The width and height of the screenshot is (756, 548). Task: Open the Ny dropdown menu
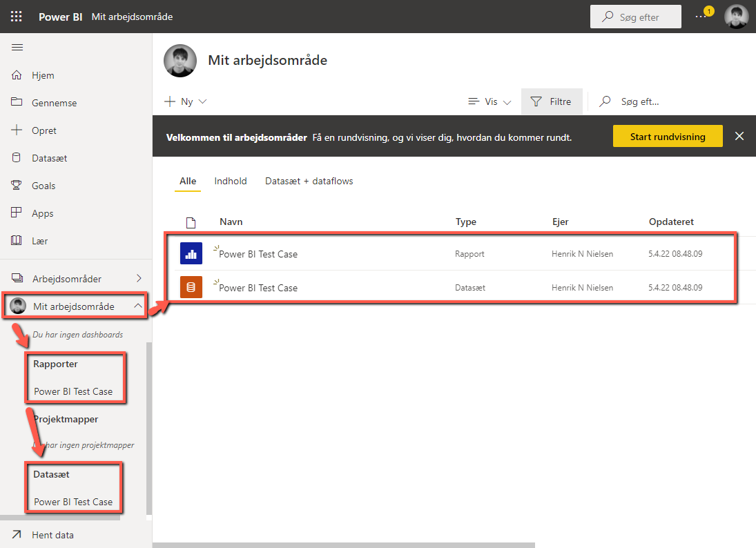click(186, 101)
